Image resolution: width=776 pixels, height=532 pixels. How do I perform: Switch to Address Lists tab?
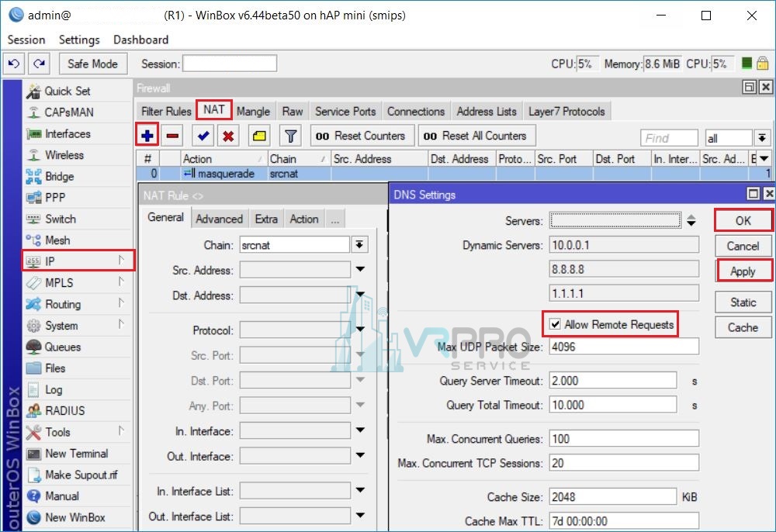487,111
